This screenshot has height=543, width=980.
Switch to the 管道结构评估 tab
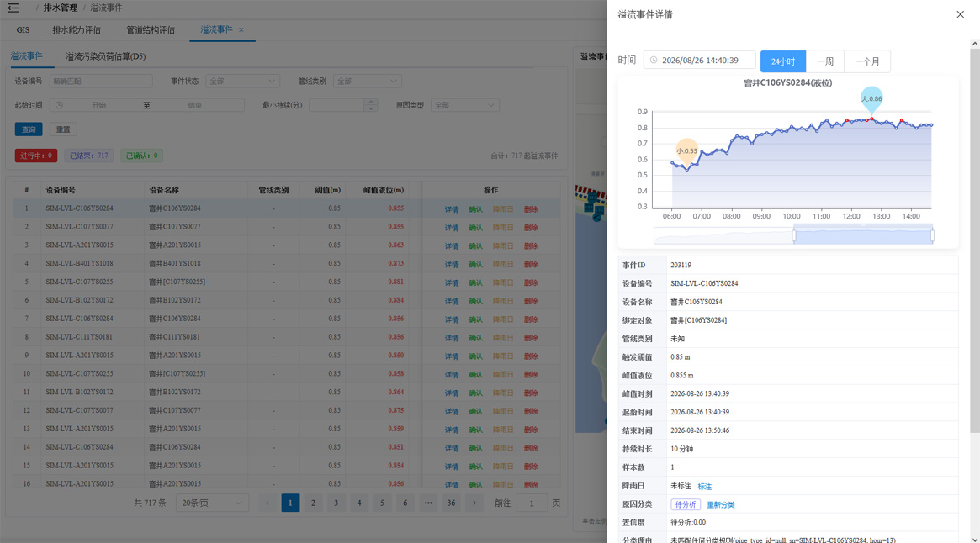point(151,30)
